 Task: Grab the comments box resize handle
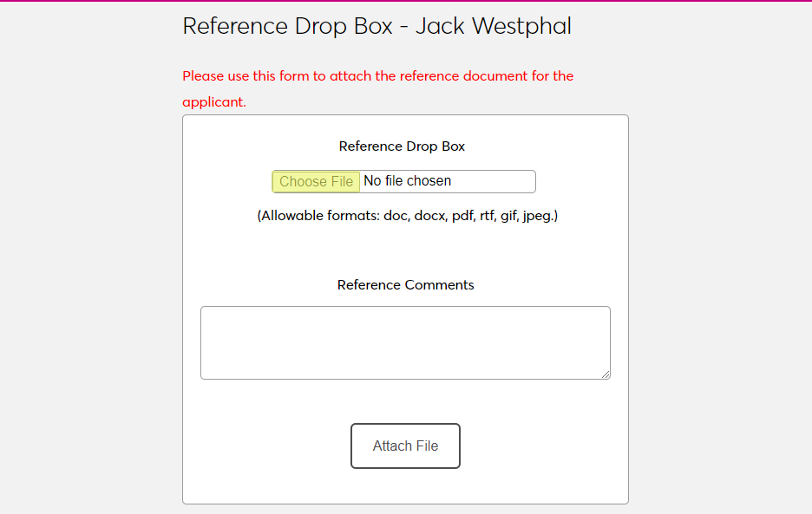pyautogui.click(x=606, y=374)
